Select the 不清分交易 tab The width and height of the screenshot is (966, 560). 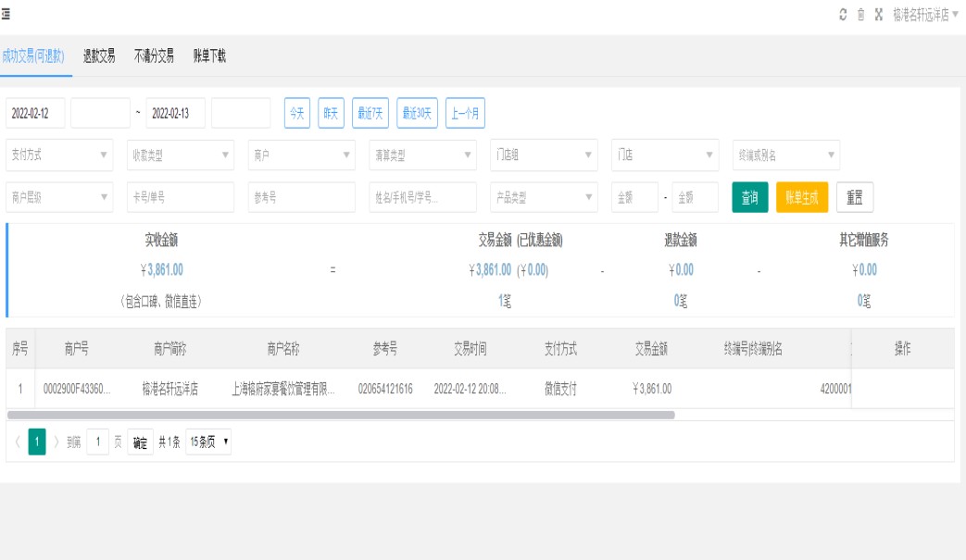tap(154, 56)
